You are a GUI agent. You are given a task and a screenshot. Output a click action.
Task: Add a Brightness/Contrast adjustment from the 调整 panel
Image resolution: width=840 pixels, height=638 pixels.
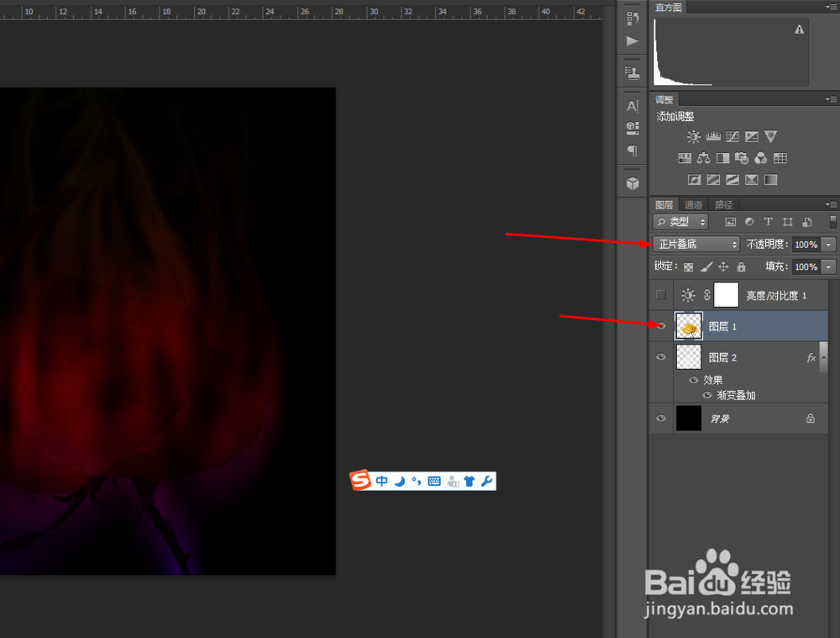pos(693,137)
